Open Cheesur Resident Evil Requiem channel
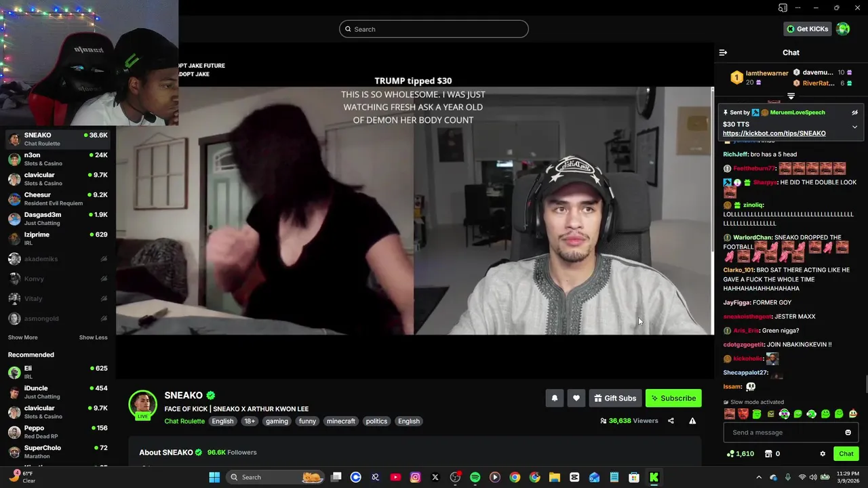The image size is (868, 488). click(58, 199)
